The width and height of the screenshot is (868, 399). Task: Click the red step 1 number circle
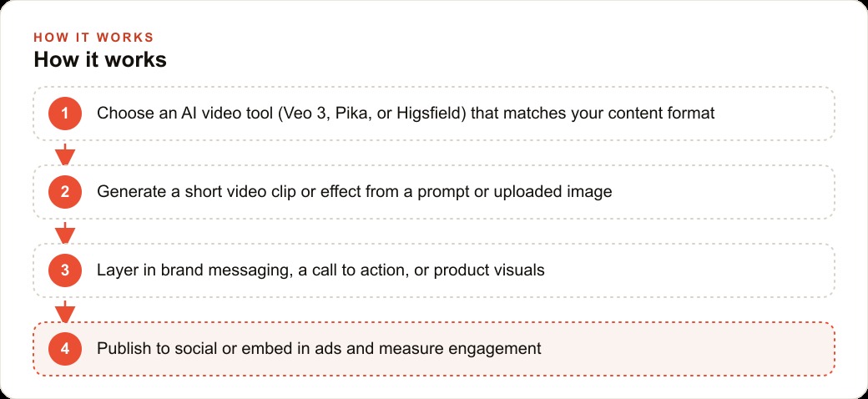pyautogui.click(x=65, y=114)
